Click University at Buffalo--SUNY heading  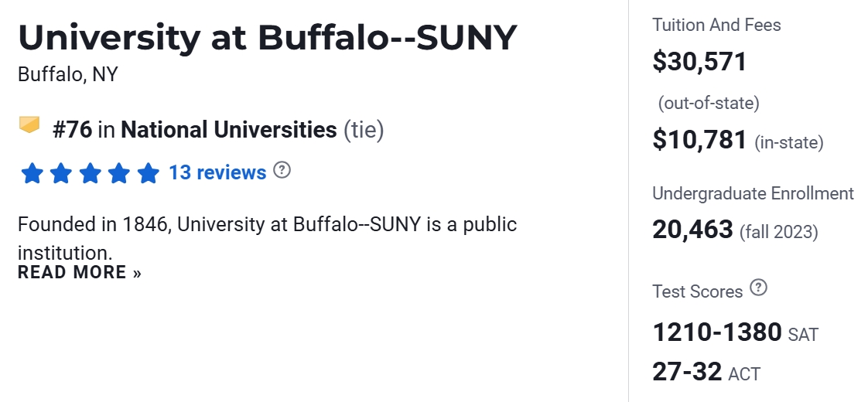(267, 37)
